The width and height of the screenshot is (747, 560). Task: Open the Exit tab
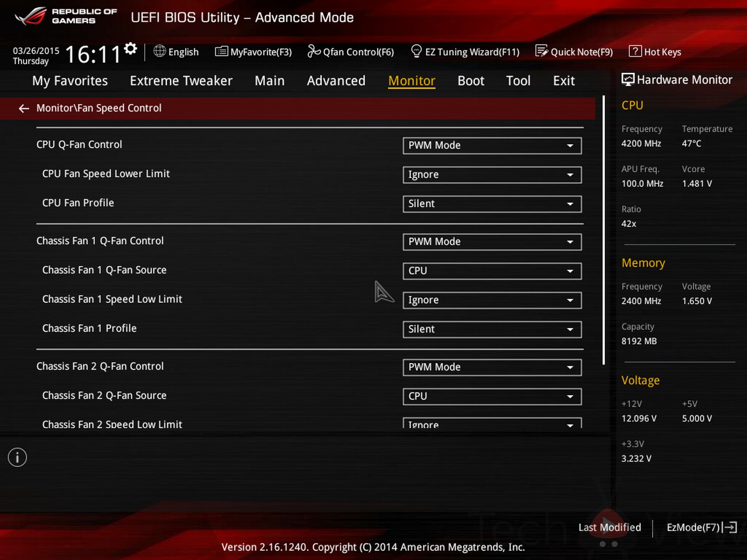pyautogui.click(x=564, y=81)
